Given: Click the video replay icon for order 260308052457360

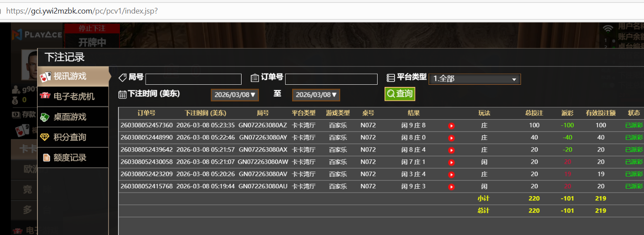Looking at the screenshot, I should point(451,126).
